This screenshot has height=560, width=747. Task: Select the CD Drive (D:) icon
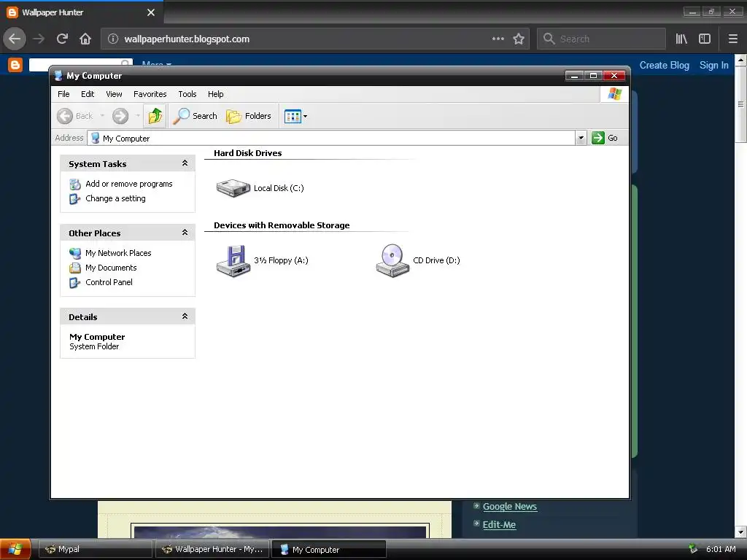[392, 260]
